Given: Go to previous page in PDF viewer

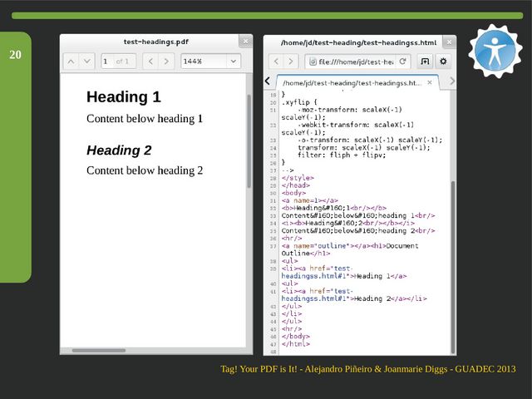Looking at the screenshot, I should pos(70,62).
